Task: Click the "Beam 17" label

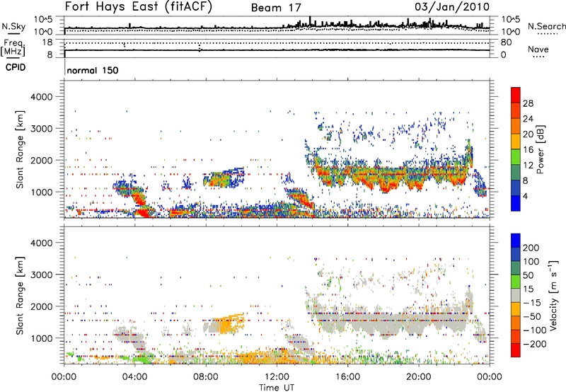Action: [x=276, y=8]
